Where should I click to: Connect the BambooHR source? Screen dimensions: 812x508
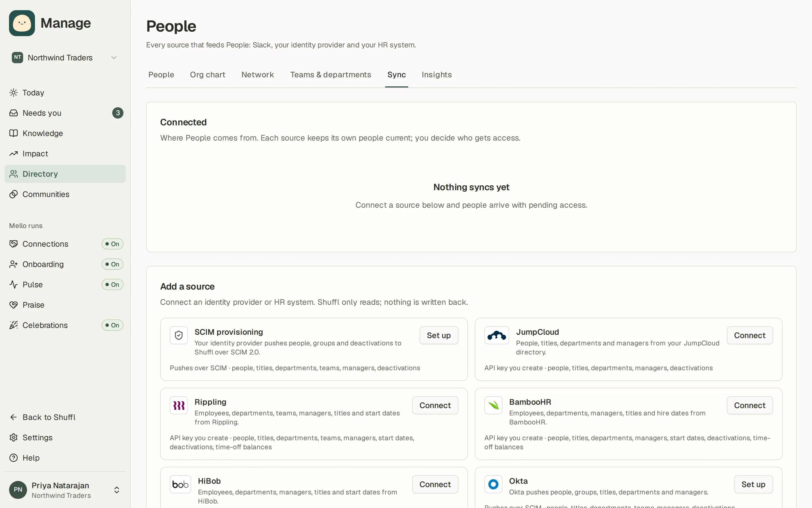[750, 406]
